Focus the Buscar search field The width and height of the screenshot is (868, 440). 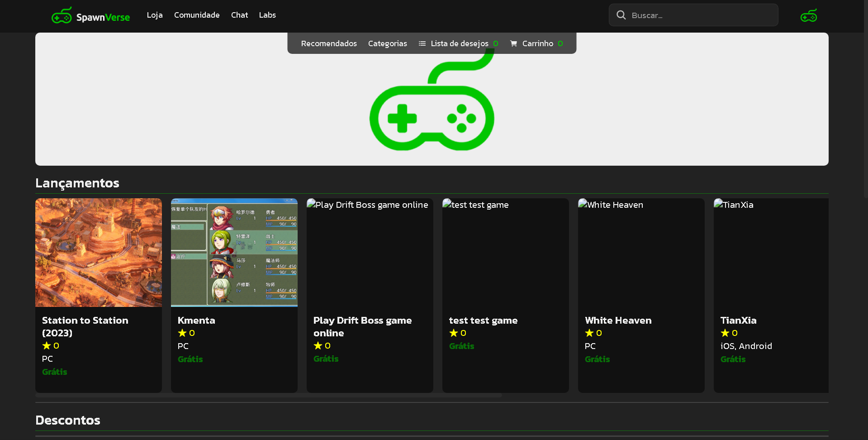pos(701,15)
